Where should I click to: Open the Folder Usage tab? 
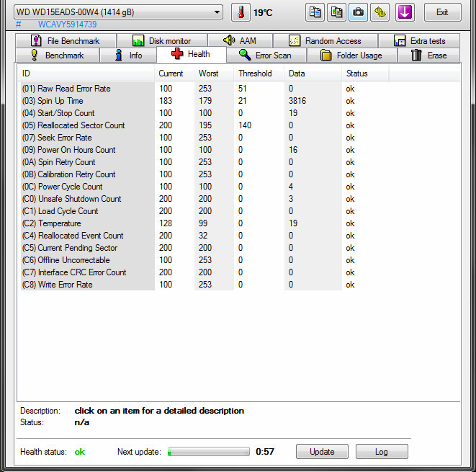click(x=352, y=55)
